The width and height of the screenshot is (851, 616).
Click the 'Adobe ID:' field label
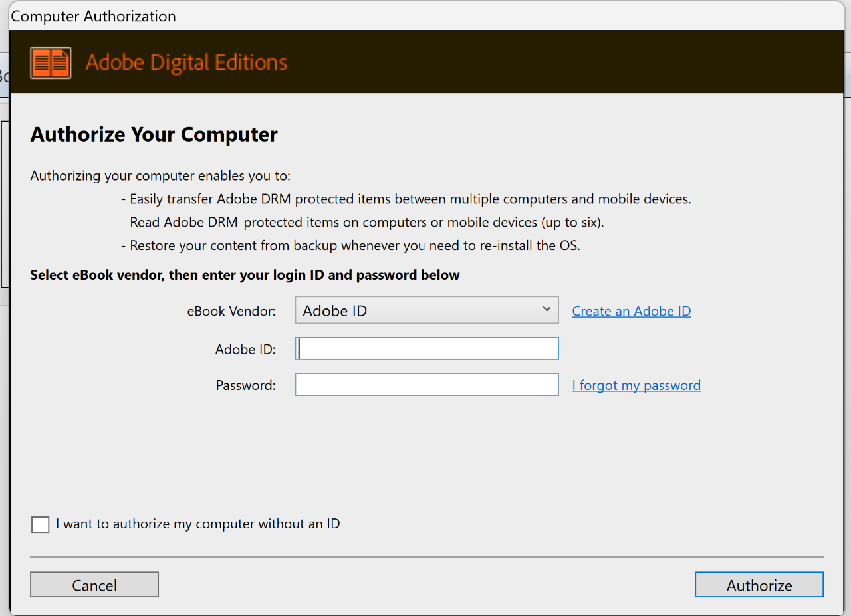(x=245, y=350)
